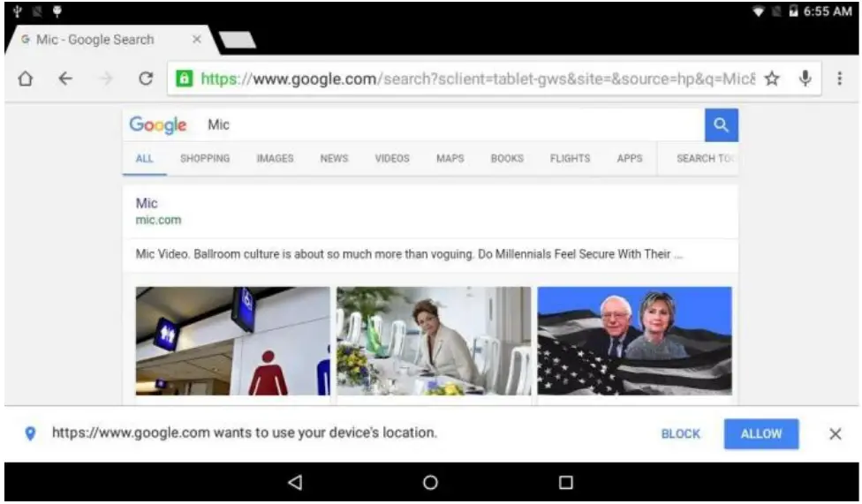Close the Mic - Google Search tab
The image size is (862, 504).
[x=196, y=40]
